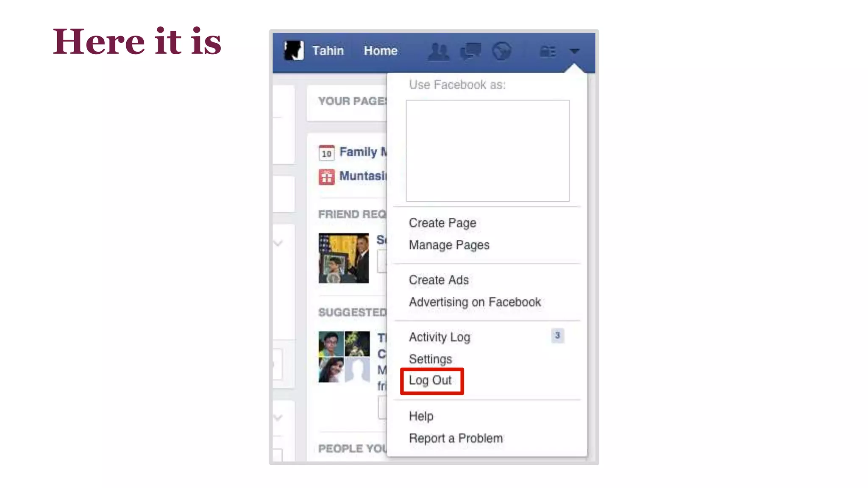The image size is (868, 488).
Task: Click the Tahin profile picture icon
Action: point(294,51)
